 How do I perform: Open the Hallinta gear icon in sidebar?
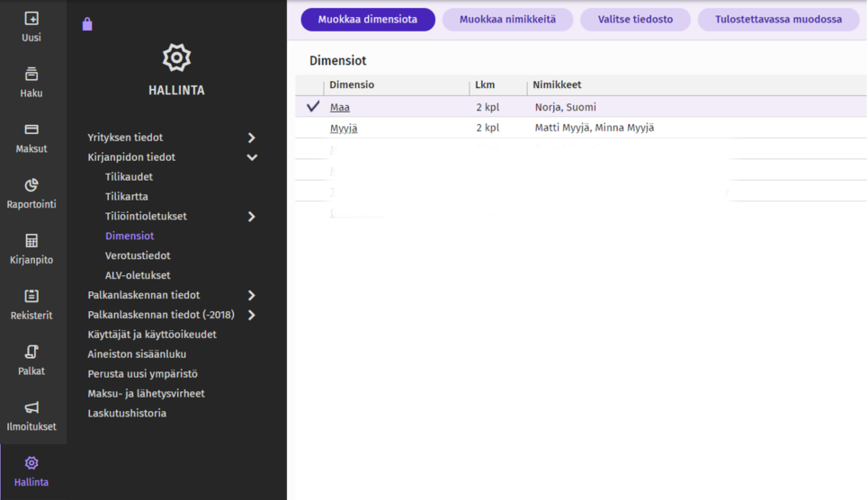tap(31, 463)
